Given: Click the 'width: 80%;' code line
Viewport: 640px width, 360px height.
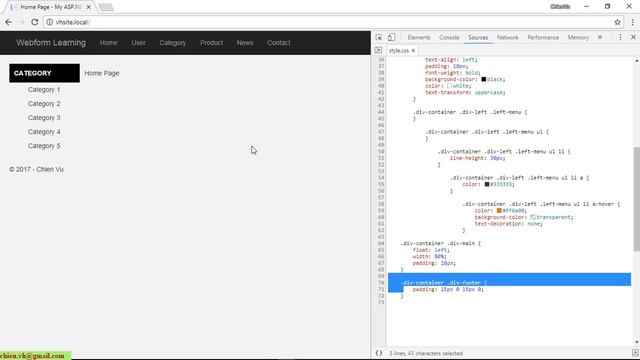Looking at the screenshot, I should pos(429,256).
